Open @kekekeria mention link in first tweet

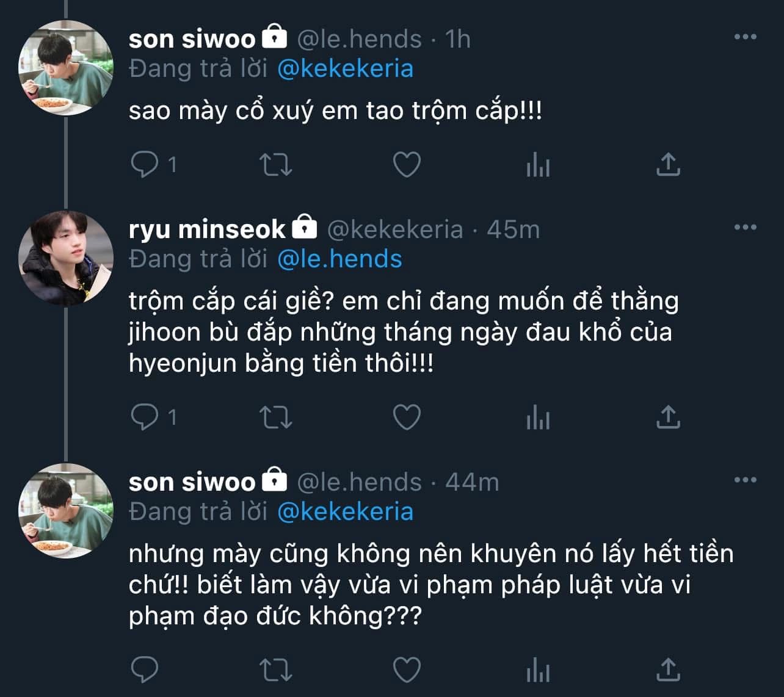(x=345, y=68)
